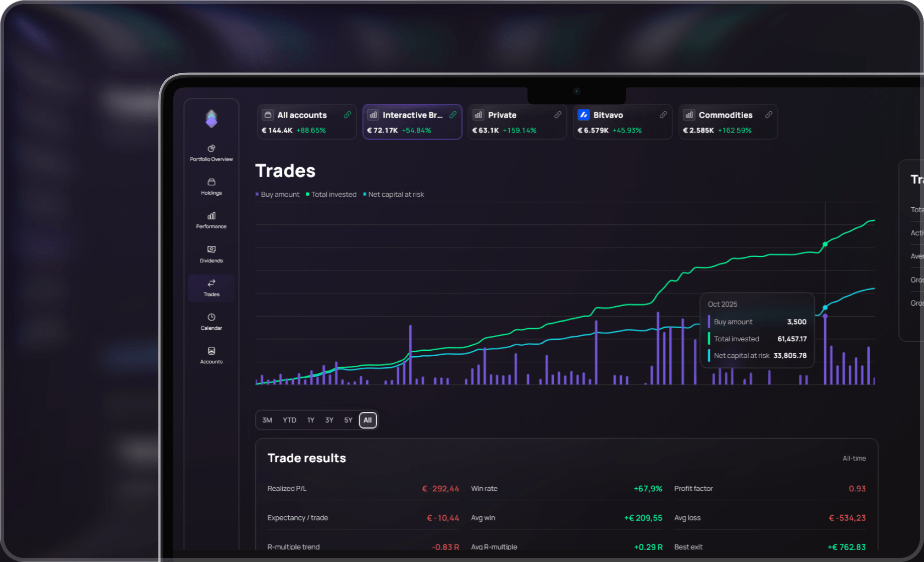
Task: Select the Trades sidebar item
Action: (x=211, y=288)
